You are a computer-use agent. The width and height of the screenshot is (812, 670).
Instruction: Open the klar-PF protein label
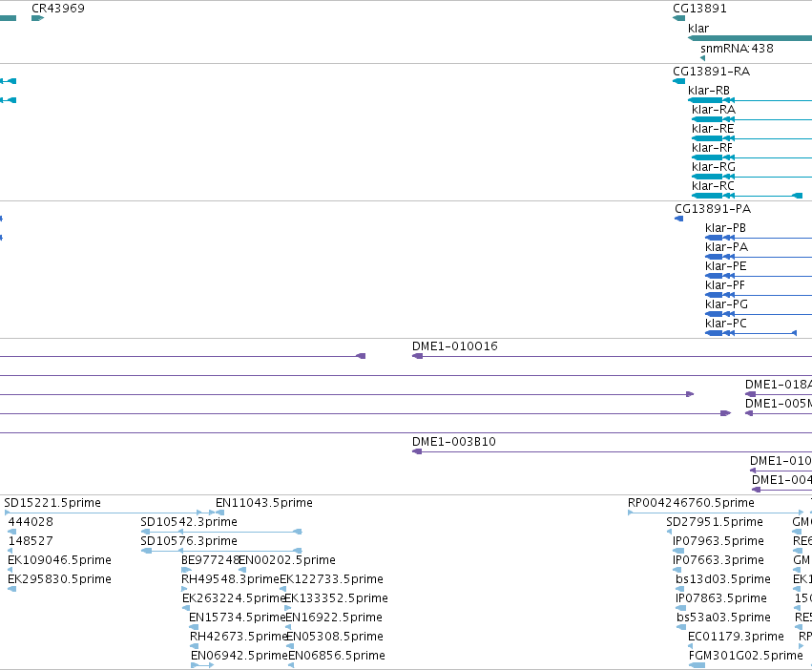[725, 285]
